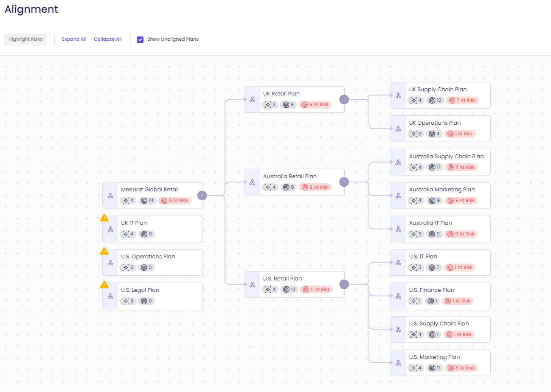Screen dimensions: 551x392
Task: Click the U.S. Legal Plan hierarchy icon
Action: [x=110, y=296]
